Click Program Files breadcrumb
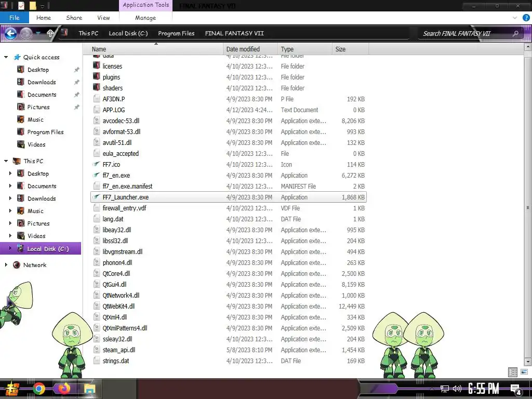Image resolution: width=532 pixels, height=399 pixels. click(176, 33)
